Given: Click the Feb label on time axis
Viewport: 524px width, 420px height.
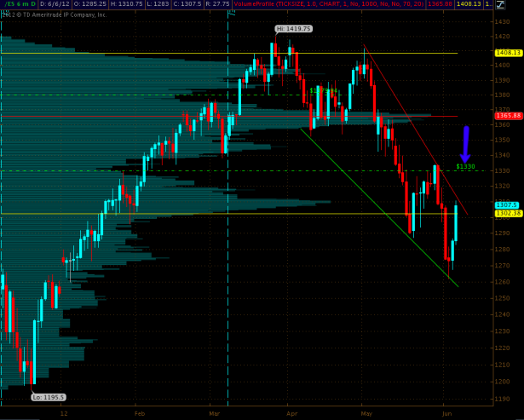Looking at the screenshot, I should pos(140,413).
